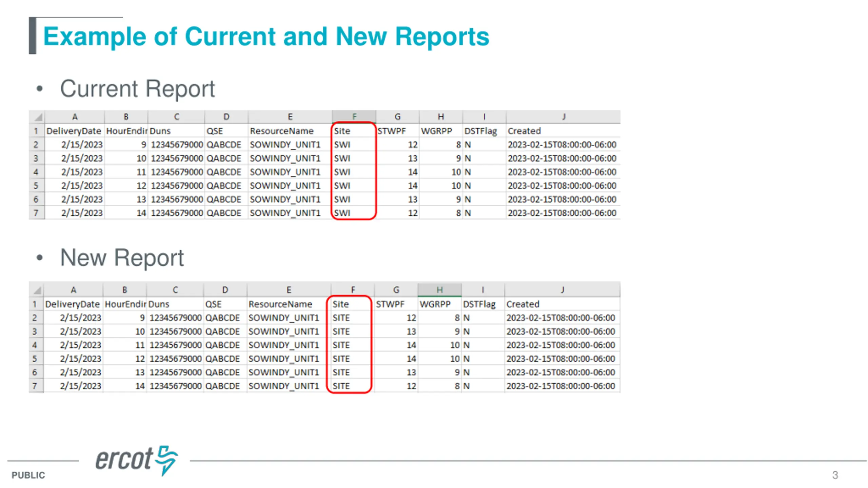The width and height of the screenshot is (868, 488).
Task: Click SOWINDY_UNIT1 in row 5 of Current Report
Action: coord(290,186)
